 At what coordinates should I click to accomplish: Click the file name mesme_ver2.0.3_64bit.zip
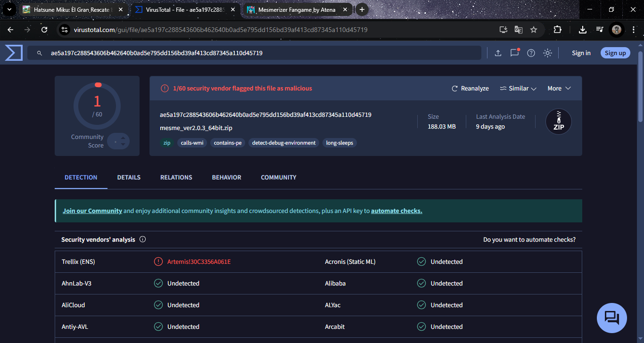196,128
